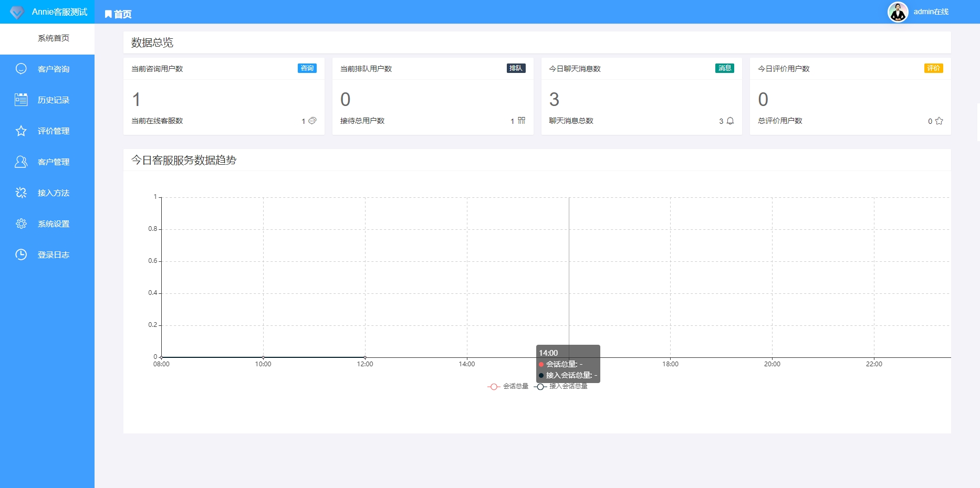This screenshot has width=980, height=488.
Task: Click the 12:00 data point on chart
Action: click(x=365, y=357)
